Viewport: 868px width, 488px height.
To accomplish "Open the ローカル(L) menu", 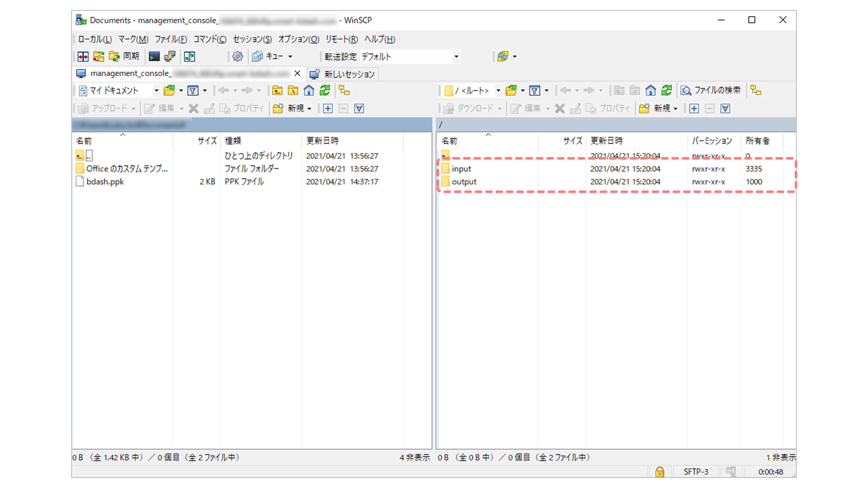I will tap(95, 39).
